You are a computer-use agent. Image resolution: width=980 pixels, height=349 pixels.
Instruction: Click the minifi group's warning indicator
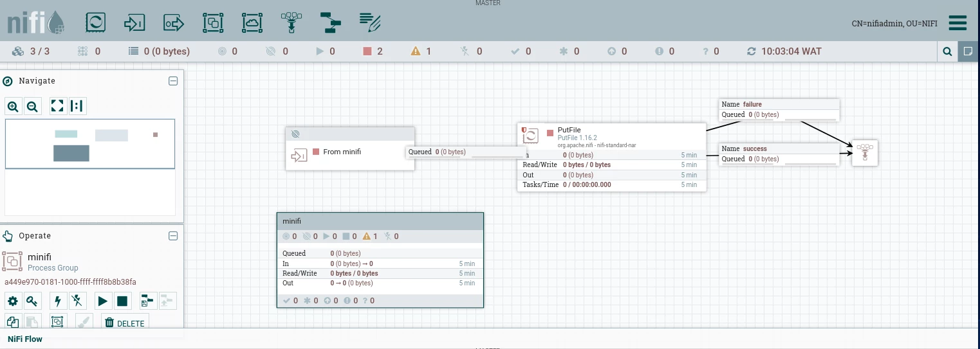(x=370, y=237)
